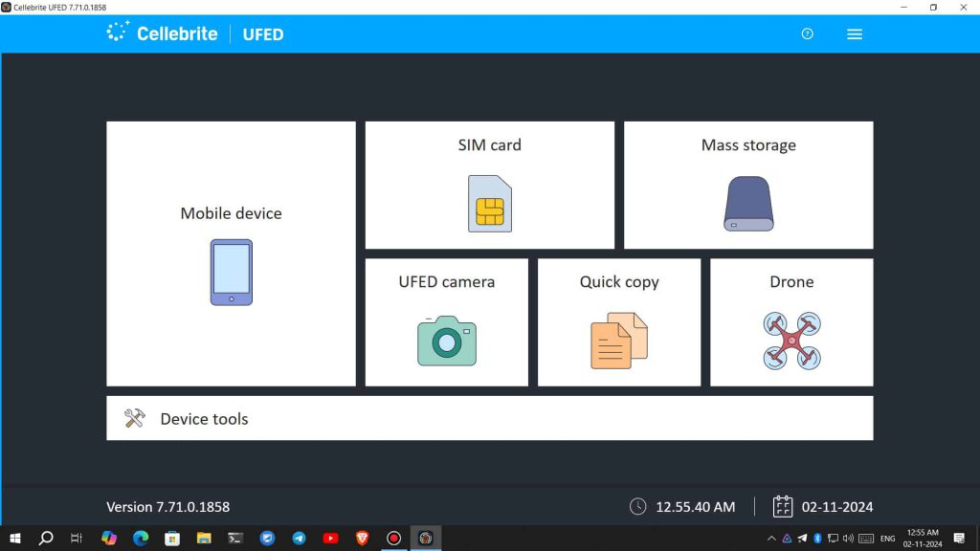
Task: Select the Drone extraction option
Action: pos(791,321)
